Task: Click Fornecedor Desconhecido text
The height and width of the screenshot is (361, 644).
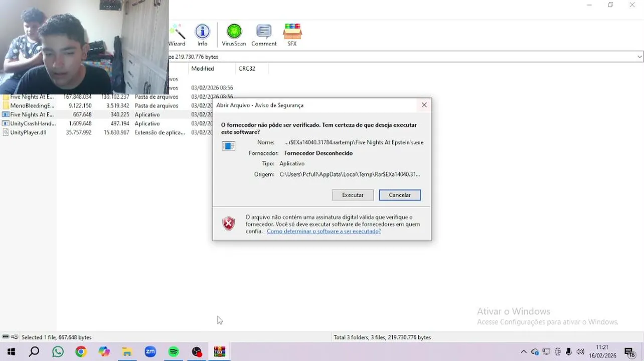Action: (318, 153)
